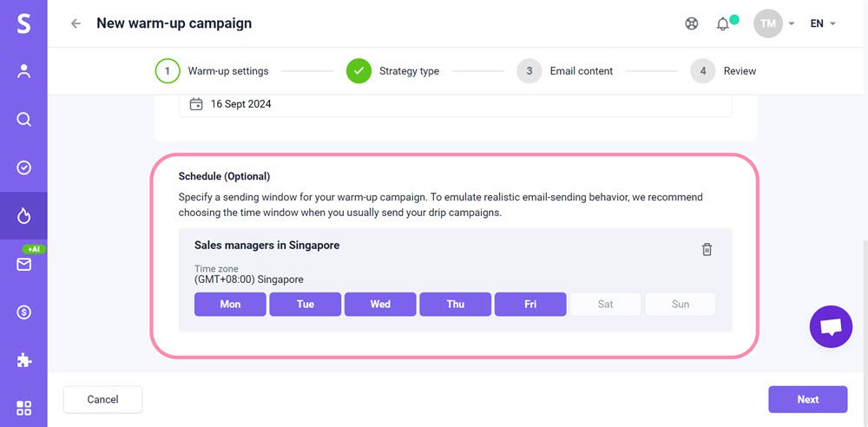
Task: Open the notifications bell
Action: [723, 23]
